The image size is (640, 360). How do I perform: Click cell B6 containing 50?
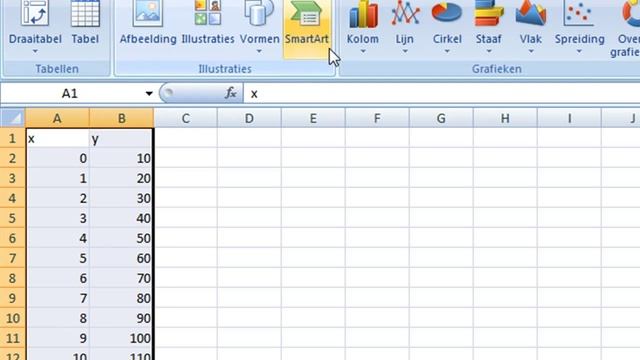click(x=121, y=238)
